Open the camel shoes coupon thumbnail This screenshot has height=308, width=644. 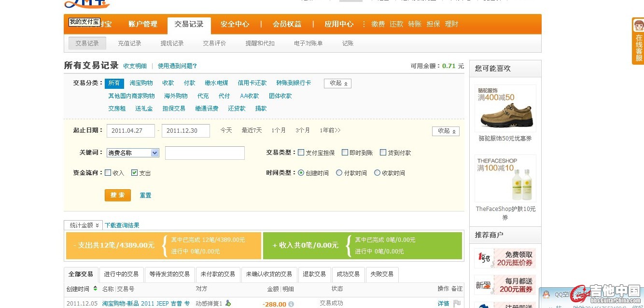click(505, 108)
